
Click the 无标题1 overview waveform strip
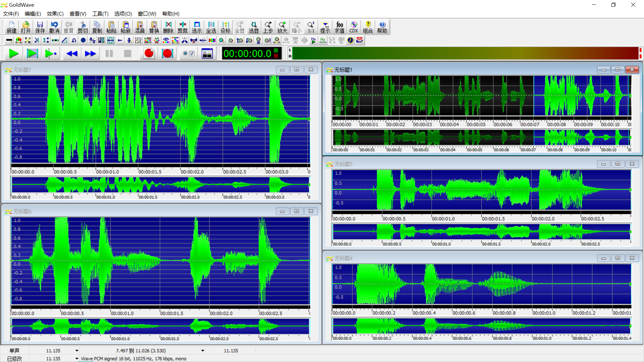(482, 137)
